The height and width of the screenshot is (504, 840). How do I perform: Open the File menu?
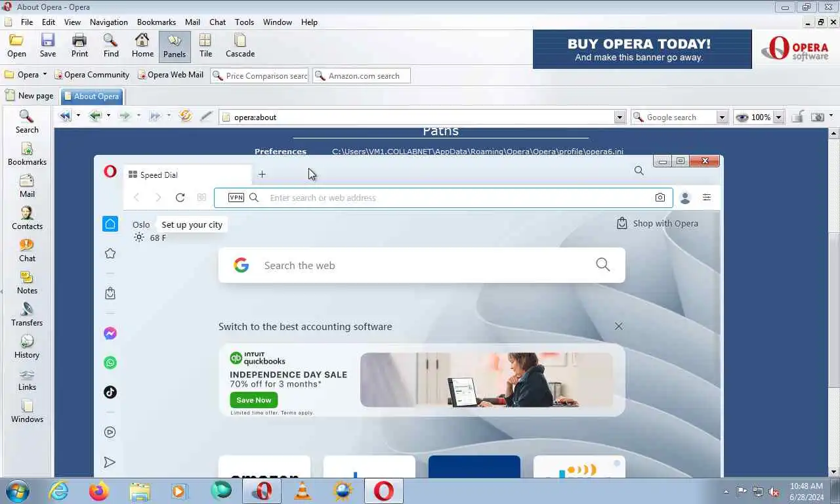(27, 22)
